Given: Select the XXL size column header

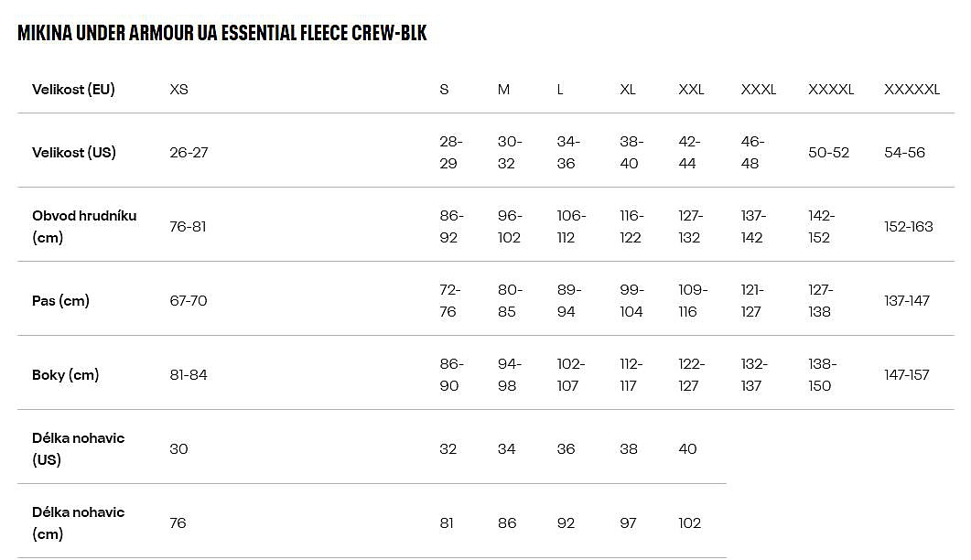Looking at the screenshot, I should [x=691, y=90].
